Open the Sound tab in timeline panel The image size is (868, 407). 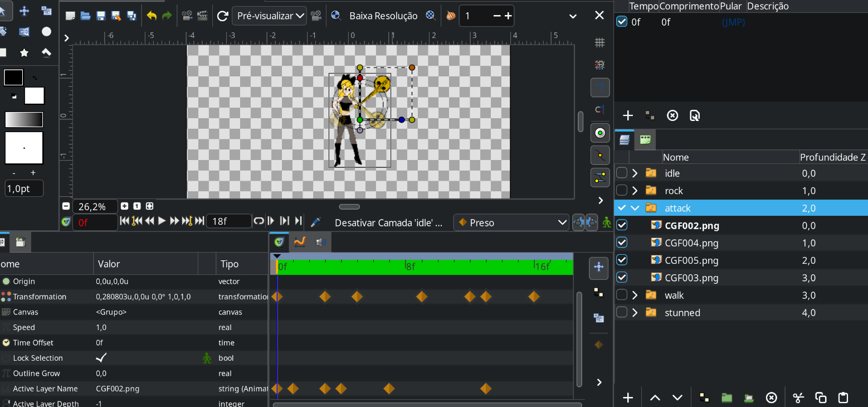(320, 241)
